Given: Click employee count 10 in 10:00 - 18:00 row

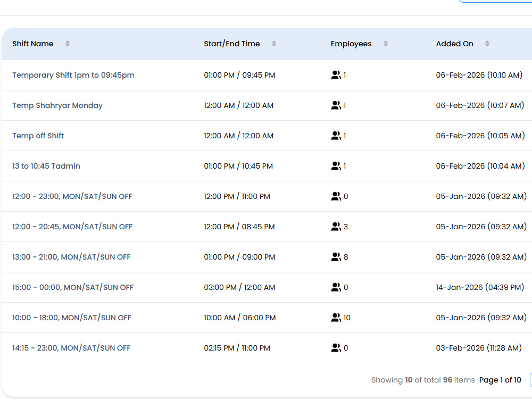Looking at the screenshot, I should coord(347,318).
